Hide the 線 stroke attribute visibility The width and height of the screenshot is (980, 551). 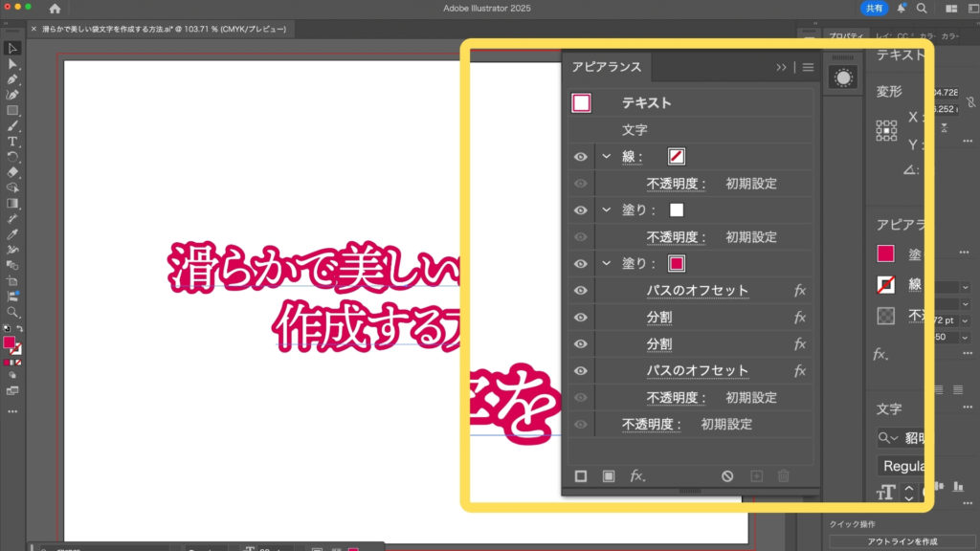[x=580, y=157]
